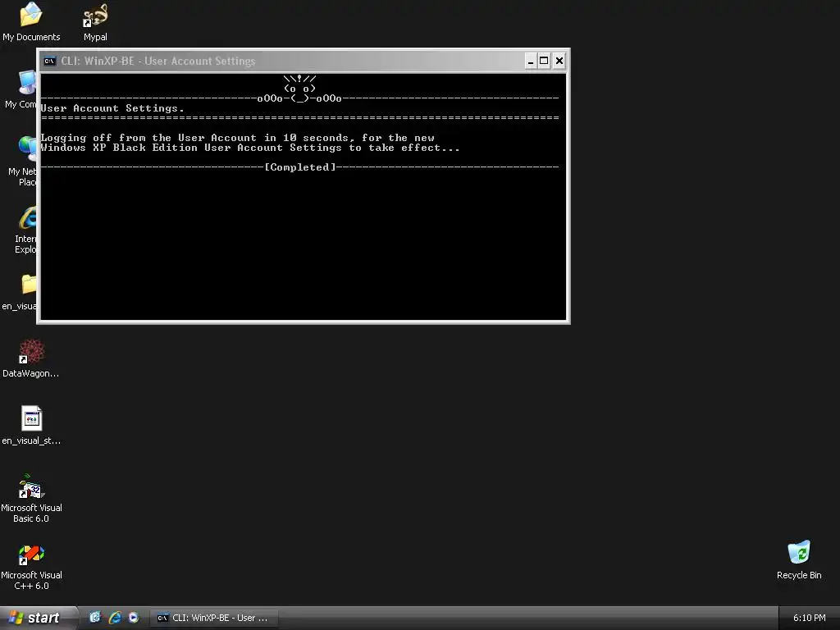The width and height of the screenshot is (840, 630).
Task: Click the 'User Account Settings.' console heading
Action: [x=112, y=108]
